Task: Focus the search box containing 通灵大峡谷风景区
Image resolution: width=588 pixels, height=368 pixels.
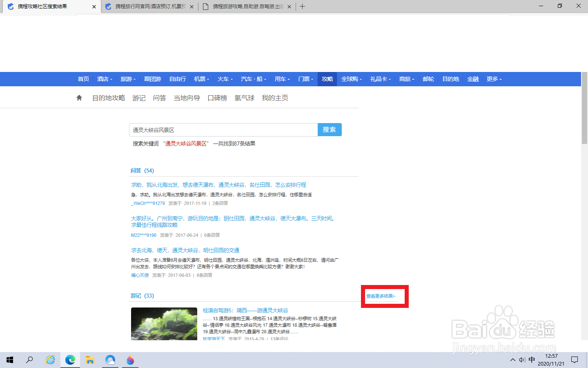Action: (223, 130)
